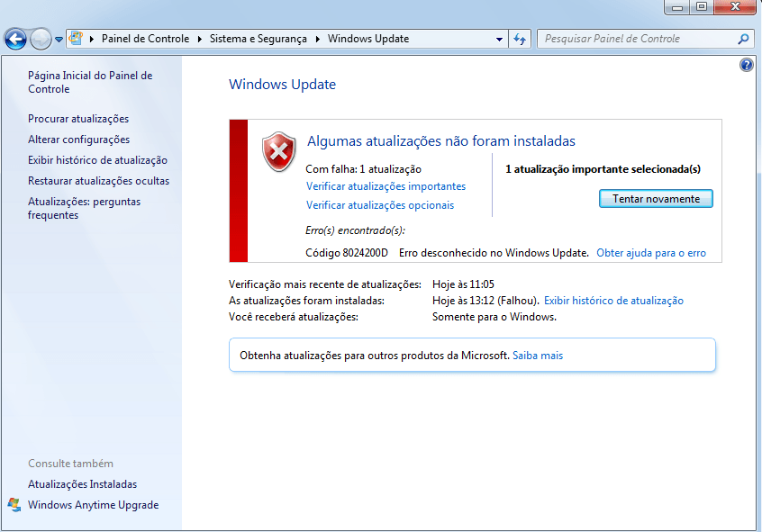Click the Forward navigation arrow button
Viewport: 762px width, 532px height.
pyautogui.click(x=41, y=39)
